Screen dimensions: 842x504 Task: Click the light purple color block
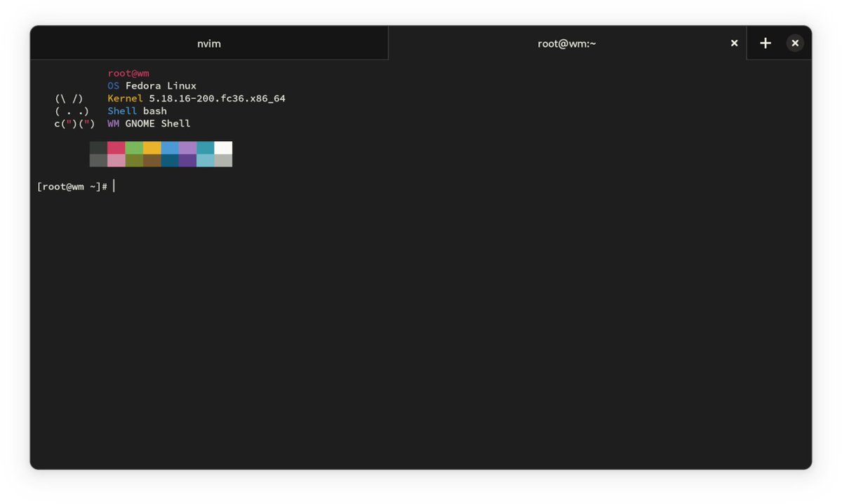click(188, 148)
